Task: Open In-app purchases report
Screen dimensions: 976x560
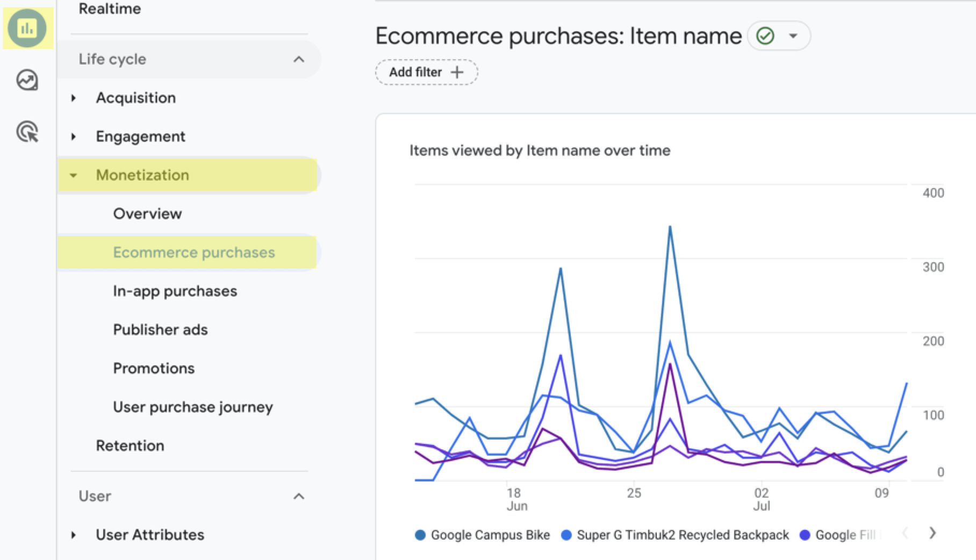Action: [x=175, y=291]
